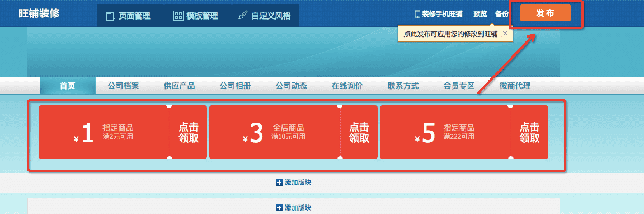Select the 首页 navigation item
The image size is (644, 214).
[68, 86]
